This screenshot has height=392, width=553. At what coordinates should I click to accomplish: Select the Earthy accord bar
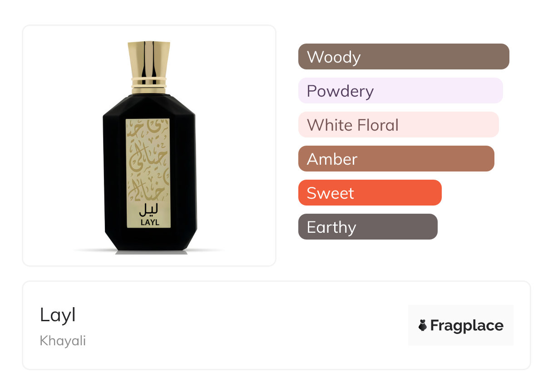367,227
